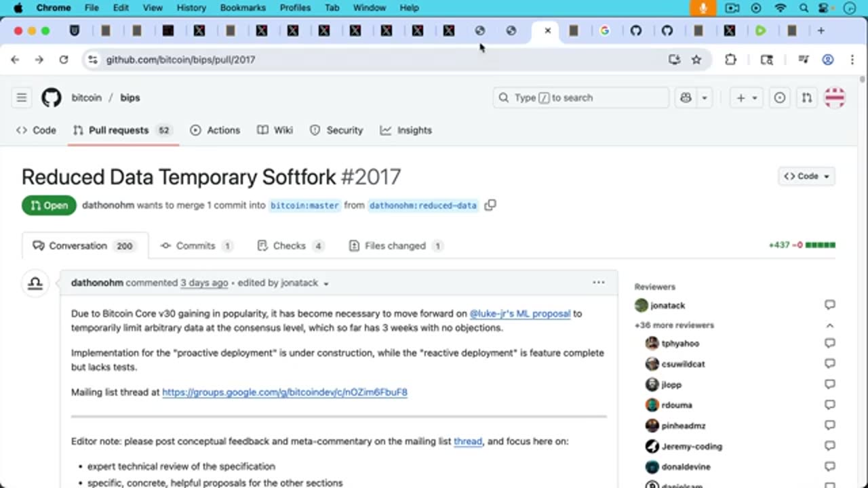The height and width of the screenshot is (488, 868).
Task: Switch to the Files changed tab
Action: [396, 246]
